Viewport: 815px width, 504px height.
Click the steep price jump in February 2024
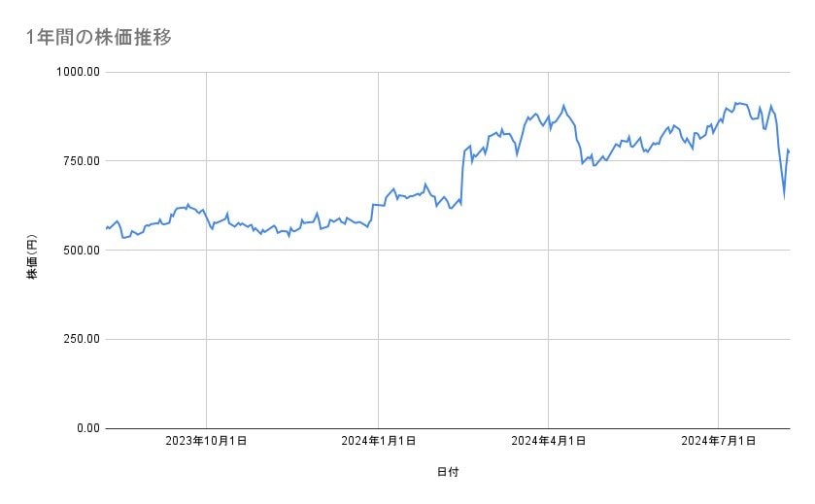(462, 175)
